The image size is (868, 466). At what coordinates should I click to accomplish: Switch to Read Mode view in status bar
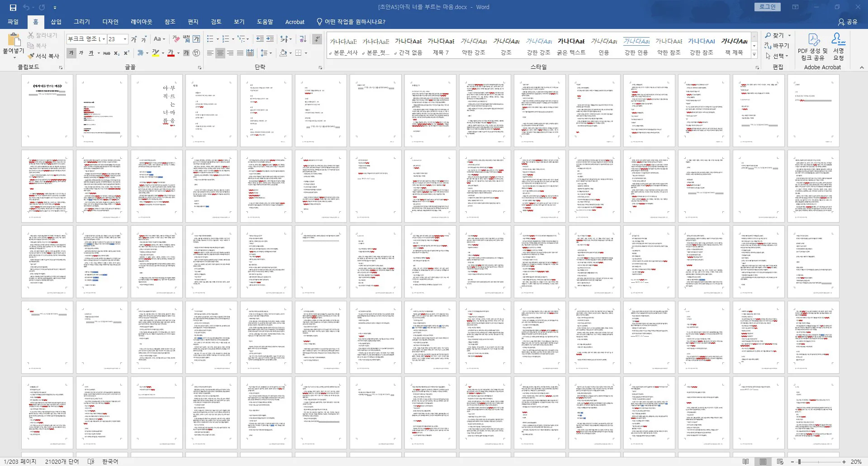pos(746,461)
